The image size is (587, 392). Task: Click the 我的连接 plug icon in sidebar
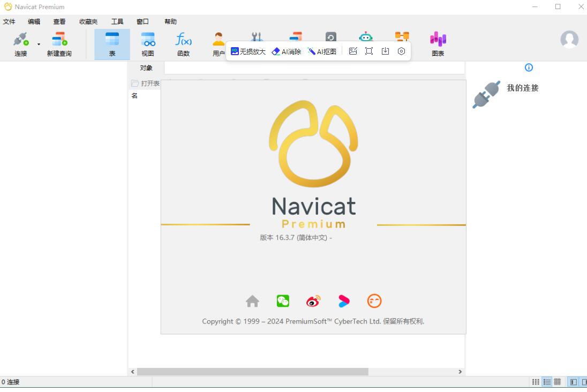point(485,94)
